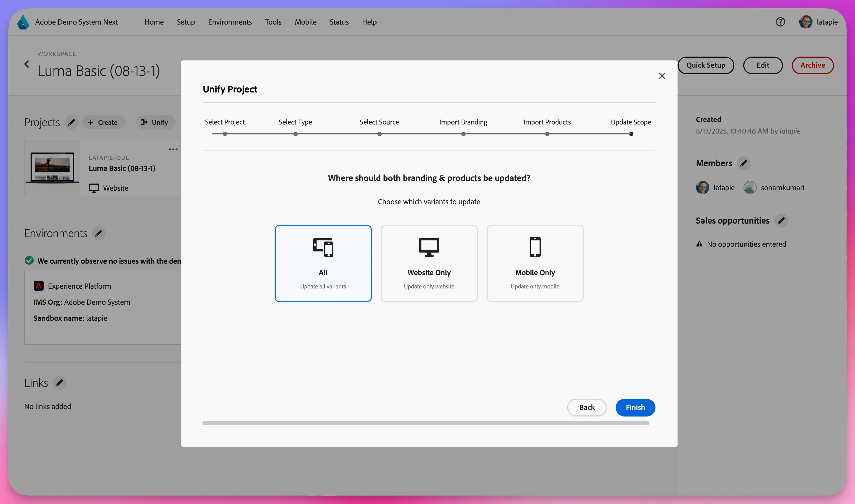Click the Archive button
The width and height of the screenshot is (855, 504).
point(812,65)
